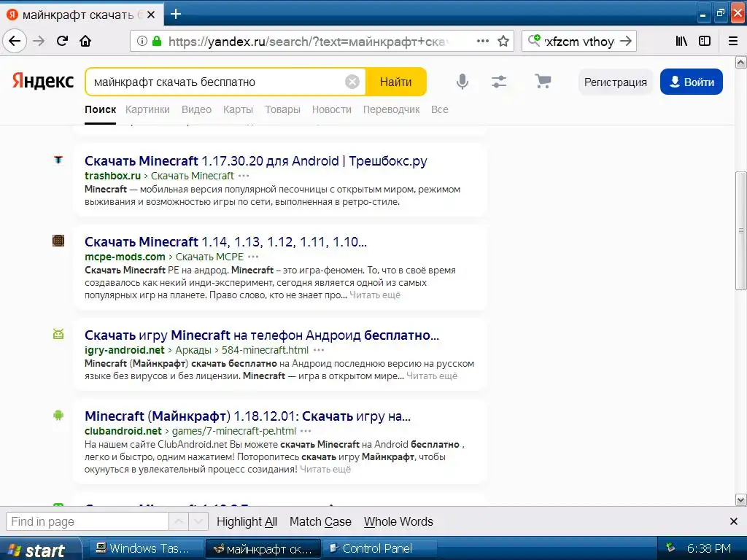
Task: Open page actions three-dot menu in address bar
Action: point(483,41)
